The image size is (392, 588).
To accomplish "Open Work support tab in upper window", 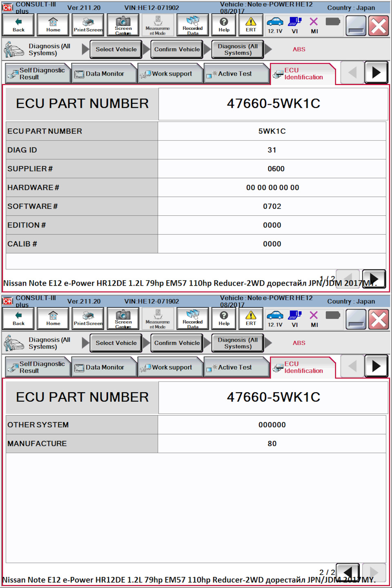I will (x=170, y=74).
